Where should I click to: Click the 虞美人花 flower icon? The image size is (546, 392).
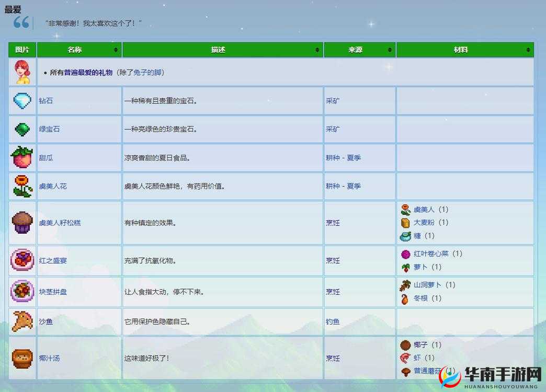21,186
